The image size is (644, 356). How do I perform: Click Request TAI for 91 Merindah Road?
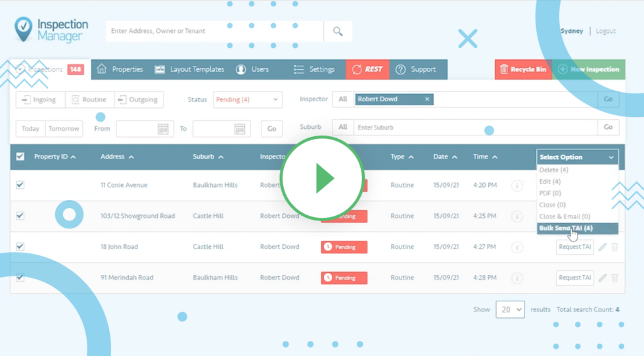pyautogui.click(x=574, y=278)
